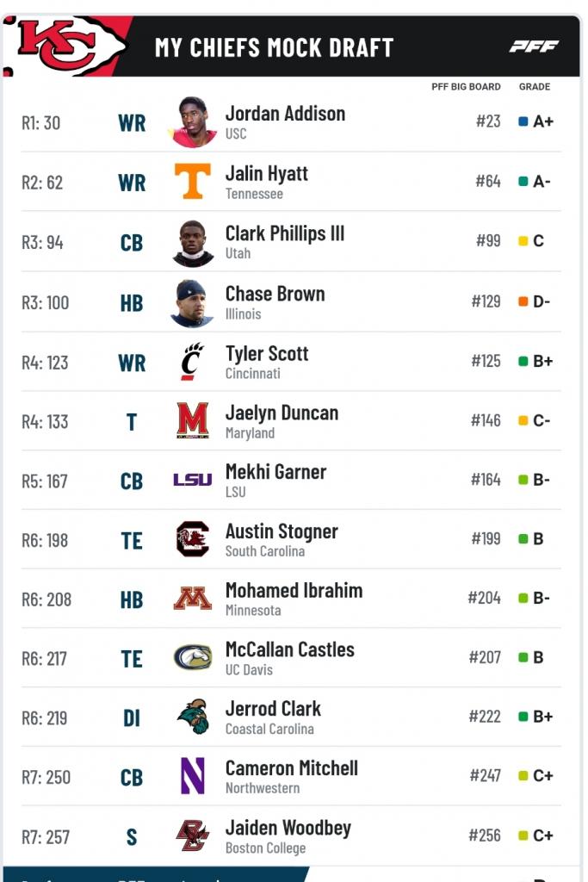
Task: Click the Cincinnati Bearcats logo
Action: 192,361
